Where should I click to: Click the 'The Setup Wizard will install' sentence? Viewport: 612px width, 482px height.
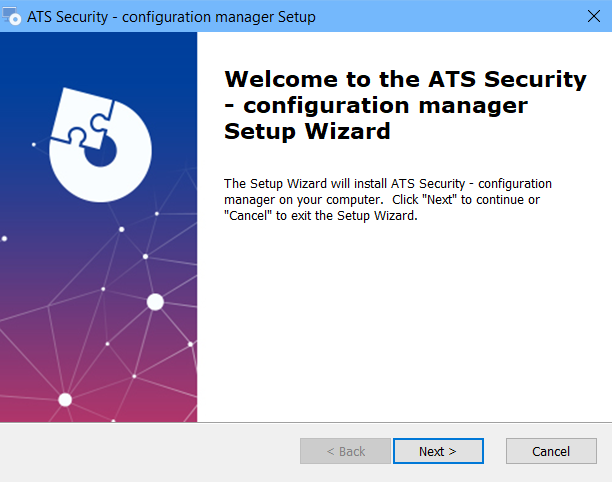click(388, 199)
